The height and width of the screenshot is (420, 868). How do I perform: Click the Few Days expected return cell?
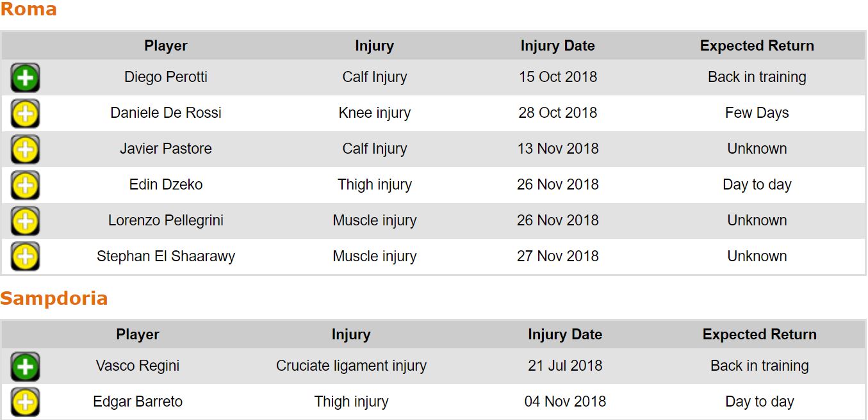pos(757,113)
